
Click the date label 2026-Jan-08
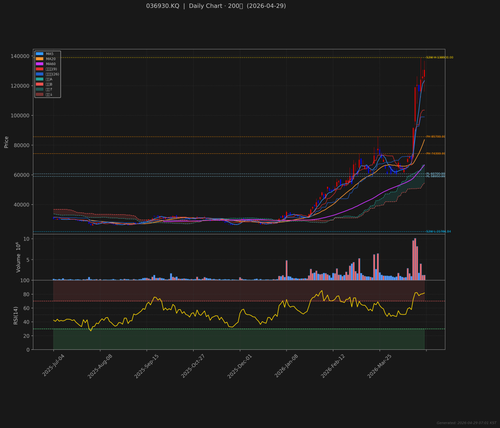(x=286, y=366)
